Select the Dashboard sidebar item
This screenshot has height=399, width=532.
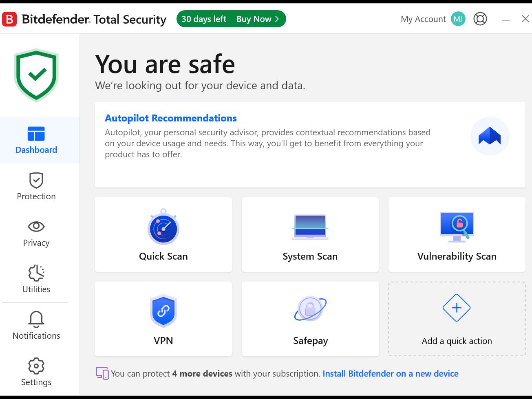[x=36, y=140]
